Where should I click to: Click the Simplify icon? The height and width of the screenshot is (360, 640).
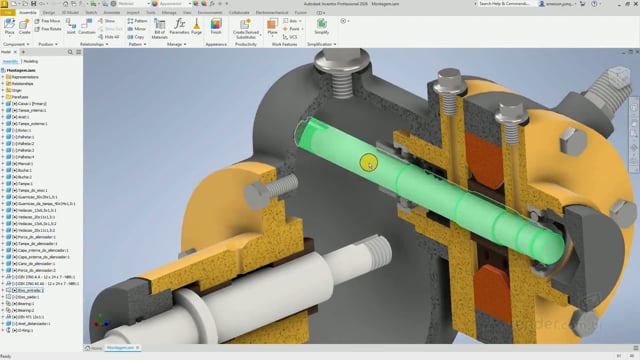pyautogui.click(x=322, y=26)
